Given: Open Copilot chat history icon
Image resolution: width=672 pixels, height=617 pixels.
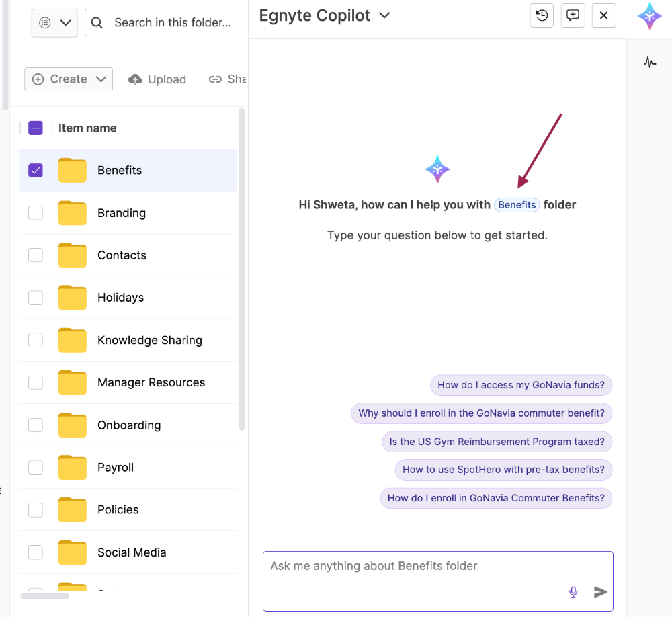Looking at the screenshot, I should [542, 15].
